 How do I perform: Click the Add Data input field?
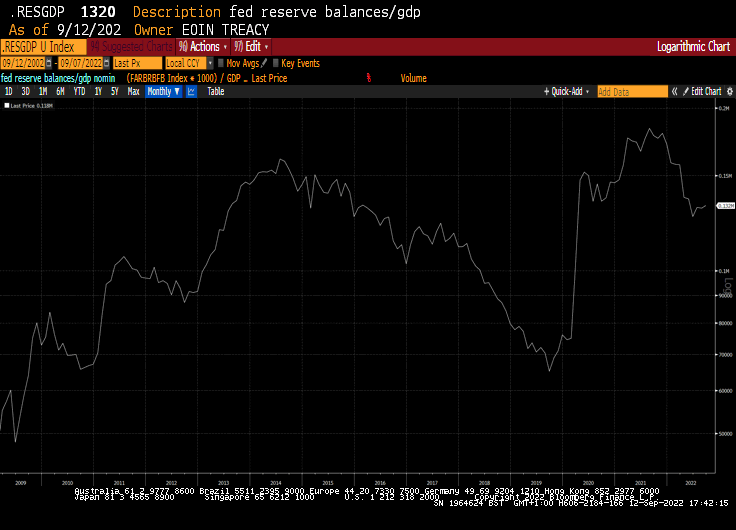click(632, 92)
